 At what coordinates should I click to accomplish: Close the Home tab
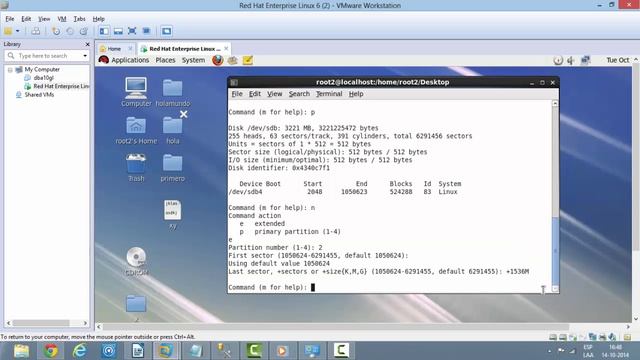point(130,49)
